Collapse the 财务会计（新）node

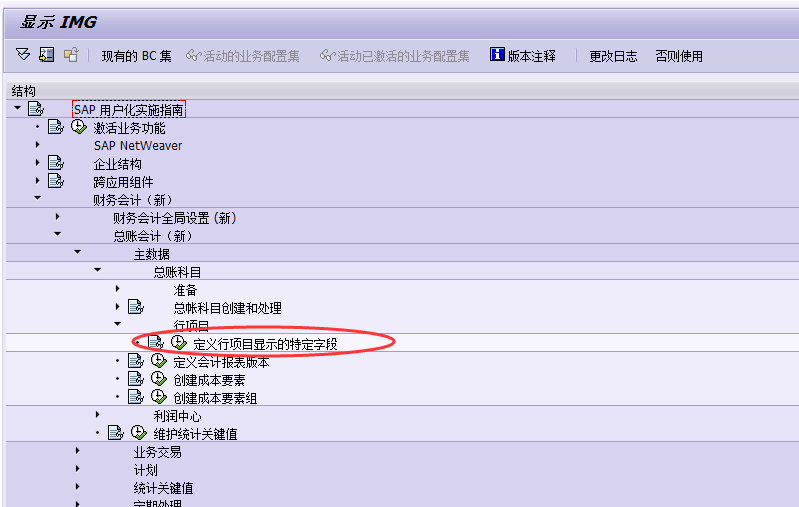(x=38, y=198)
